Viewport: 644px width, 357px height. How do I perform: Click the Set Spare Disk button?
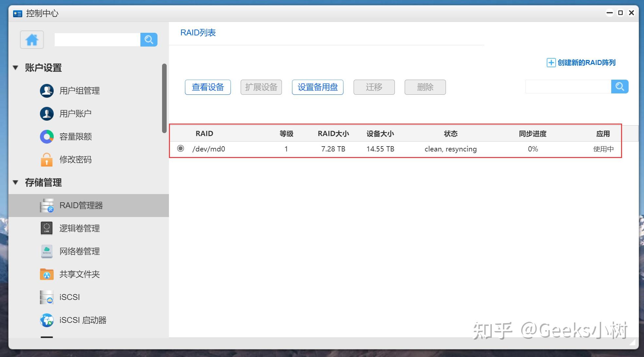click(317, 87)
